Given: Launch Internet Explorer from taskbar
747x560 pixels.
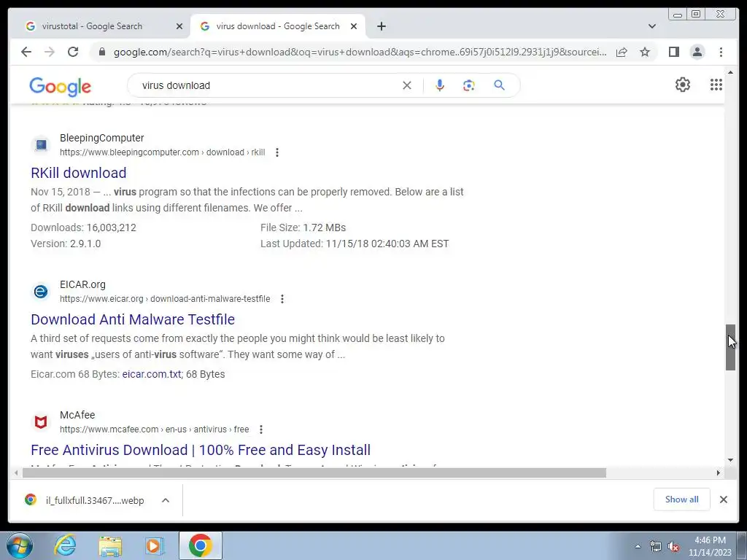Looking at the screenshot, I should [65, 545].
